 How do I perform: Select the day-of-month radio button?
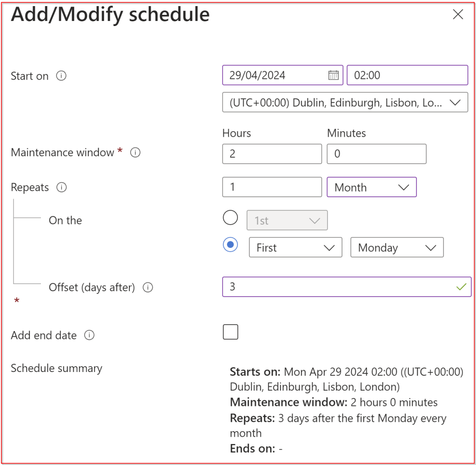[x=230, y=218]
